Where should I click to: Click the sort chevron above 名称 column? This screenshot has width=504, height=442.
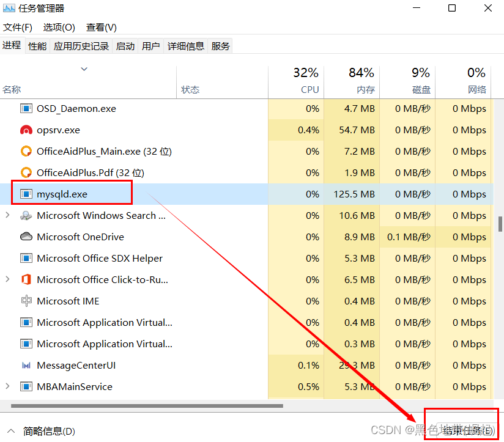pos(84,69)
